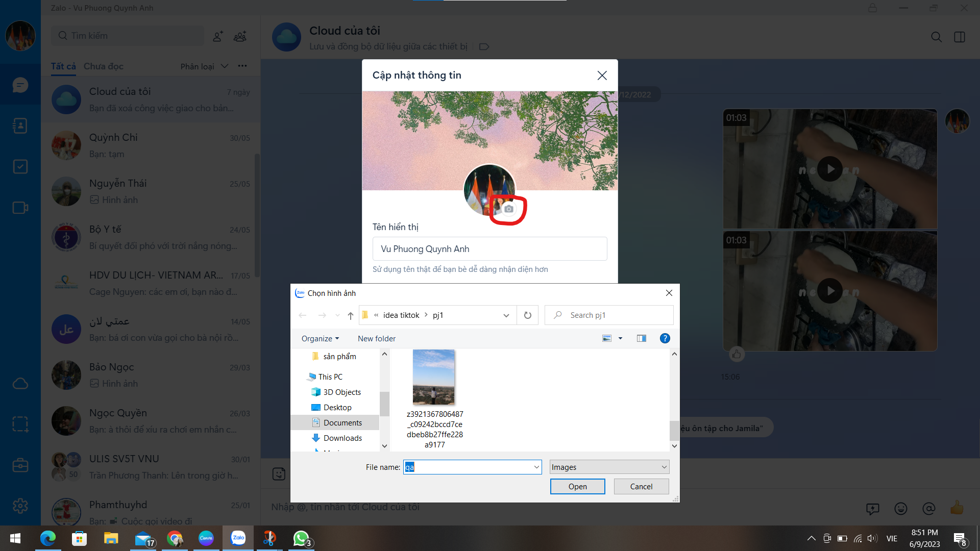Open Zalo contacts icon in left sidebar
Image resolution: width=980 pixels, height=551 pixels.
pos(20,126)
